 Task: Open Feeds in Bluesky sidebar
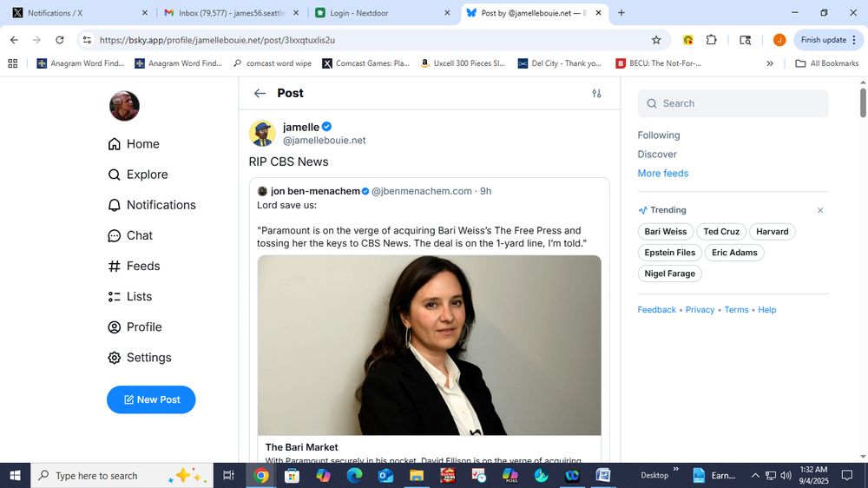tap(134, 266)
